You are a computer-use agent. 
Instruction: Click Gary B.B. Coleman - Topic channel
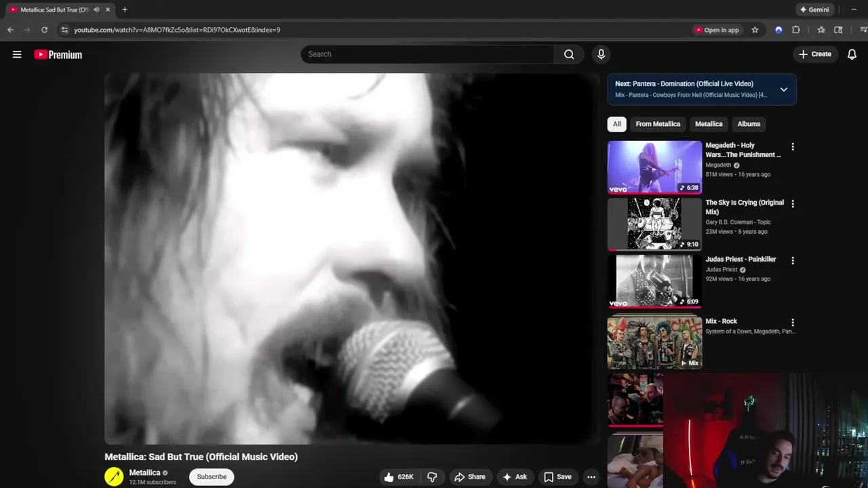coord(738,222)
